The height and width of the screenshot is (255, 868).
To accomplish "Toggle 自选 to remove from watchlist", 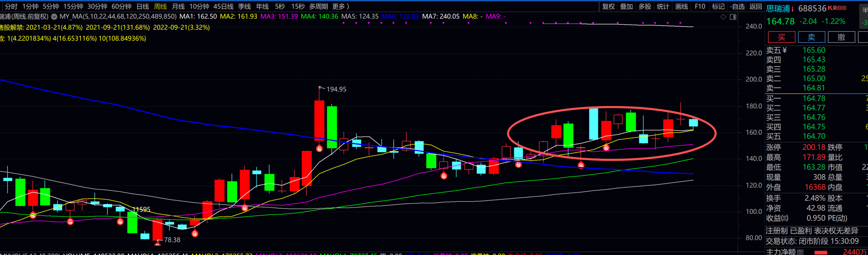I will 737,6.
